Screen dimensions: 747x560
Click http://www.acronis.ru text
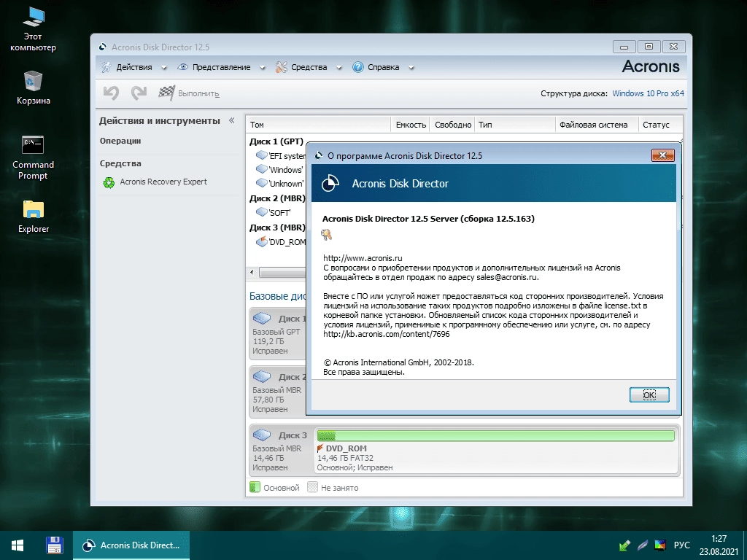363,258
